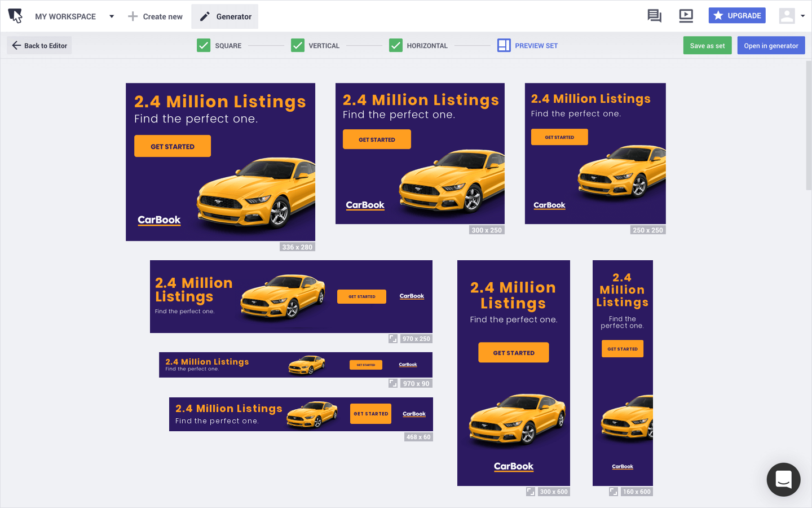Click Save as set button

point(708,46)
